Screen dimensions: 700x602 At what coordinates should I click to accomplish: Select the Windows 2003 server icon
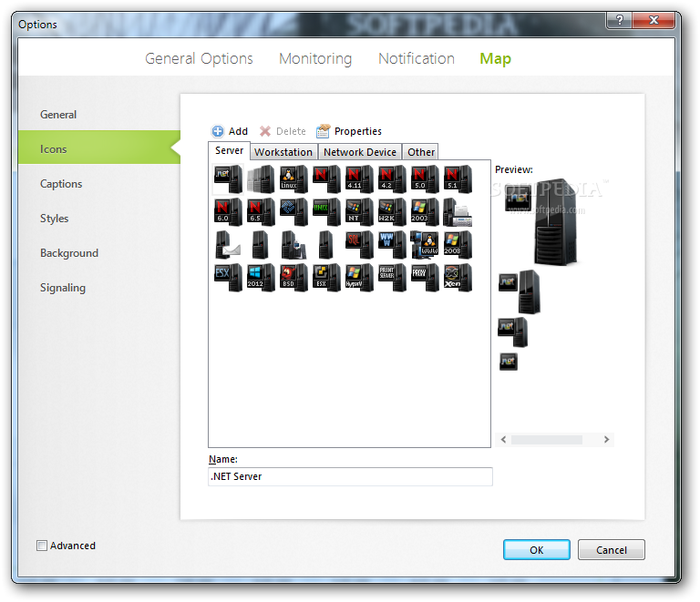425,212
